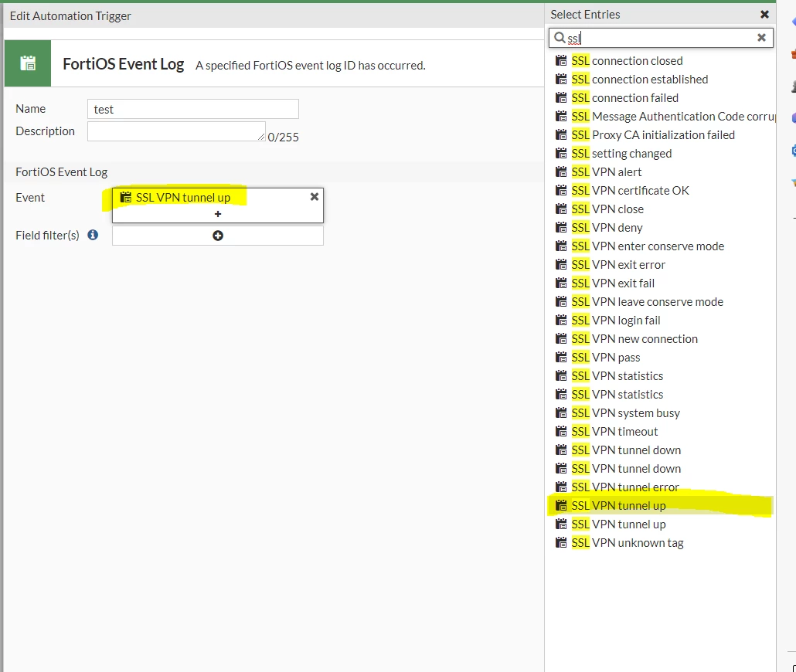This screenshot has width=796, height=672.
Task: Add a field filter with the plus button
Action: tap(218, 236)
